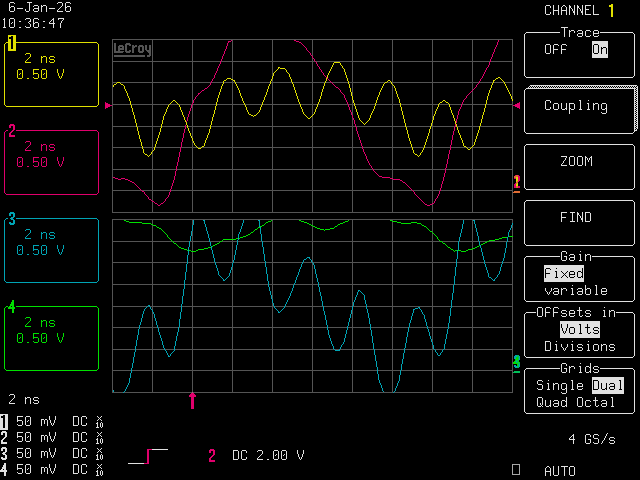Click the channel 1 ground marker on the right edge
The height and width of the screenshot is (480, 640).
[516, 182]
